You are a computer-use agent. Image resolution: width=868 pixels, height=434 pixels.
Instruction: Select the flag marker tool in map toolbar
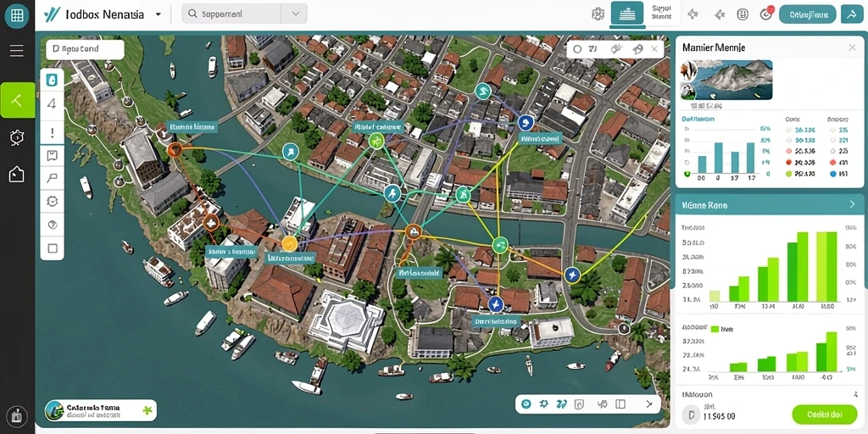[x=53, y=178]
